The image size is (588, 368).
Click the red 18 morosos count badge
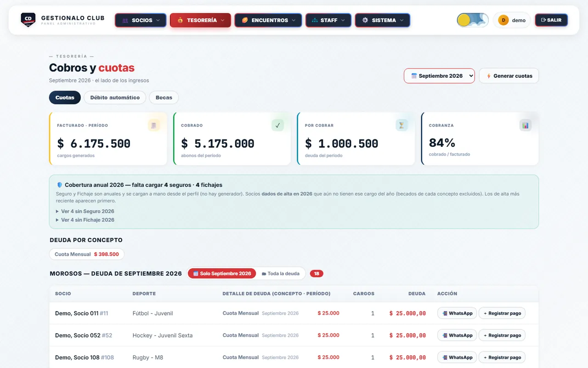(317, 274)
